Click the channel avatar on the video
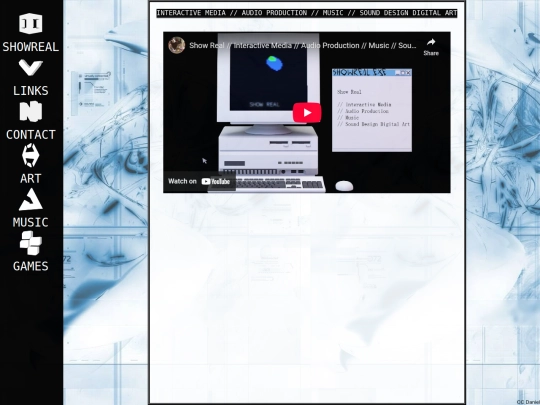 177,45
